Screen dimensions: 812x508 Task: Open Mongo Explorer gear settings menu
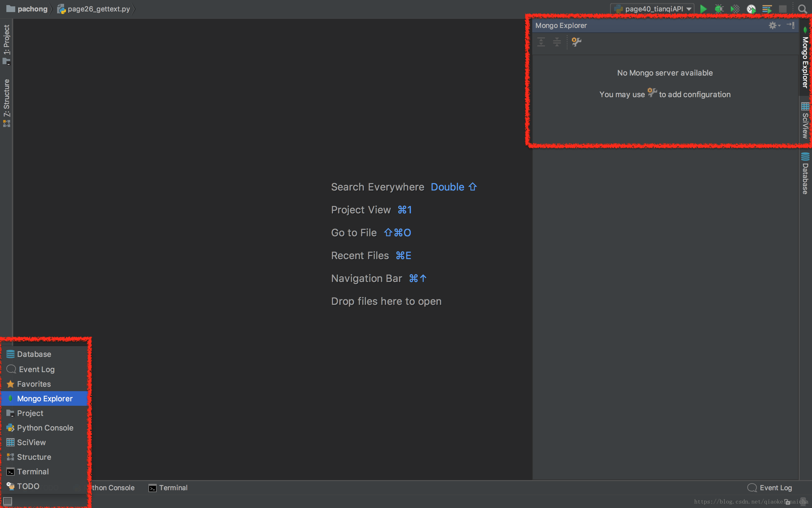[x=774, y=25]
